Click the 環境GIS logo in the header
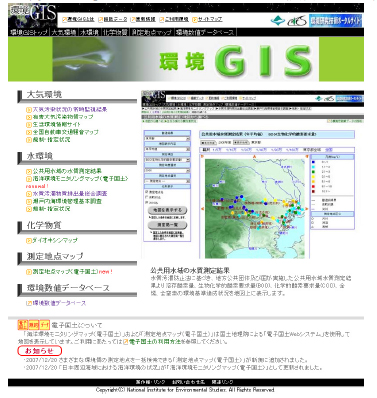377x398 pixels. coord(33,16)
